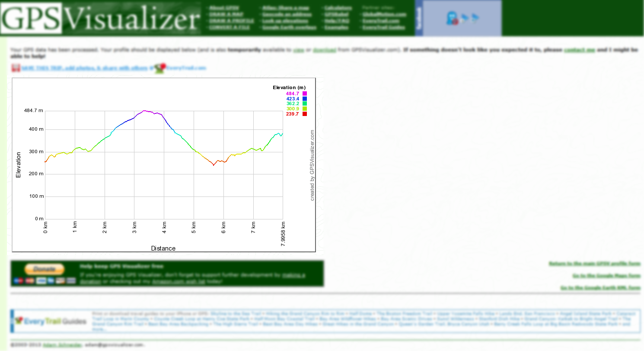Click the green 362.2 legend swatch
The image size is (644, 351).
coord(305,103)
